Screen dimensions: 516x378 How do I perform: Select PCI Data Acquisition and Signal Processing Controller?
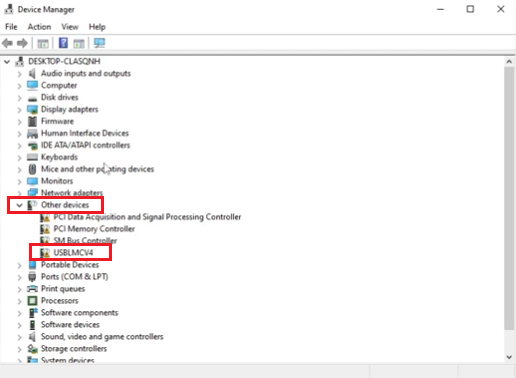coord(147,217)
